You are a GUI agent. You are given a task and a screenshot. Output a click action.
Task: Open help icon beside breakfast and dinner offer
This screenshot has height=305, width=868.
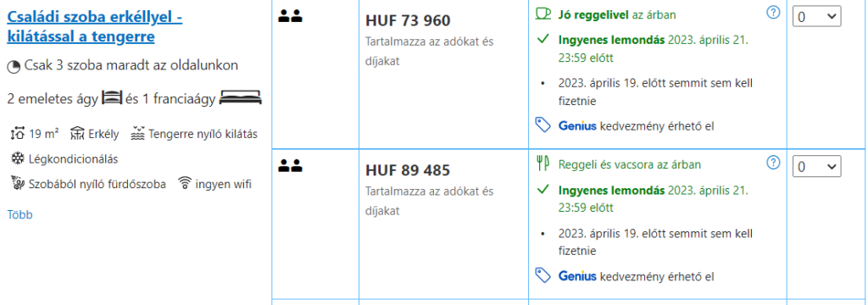[773, 162]
